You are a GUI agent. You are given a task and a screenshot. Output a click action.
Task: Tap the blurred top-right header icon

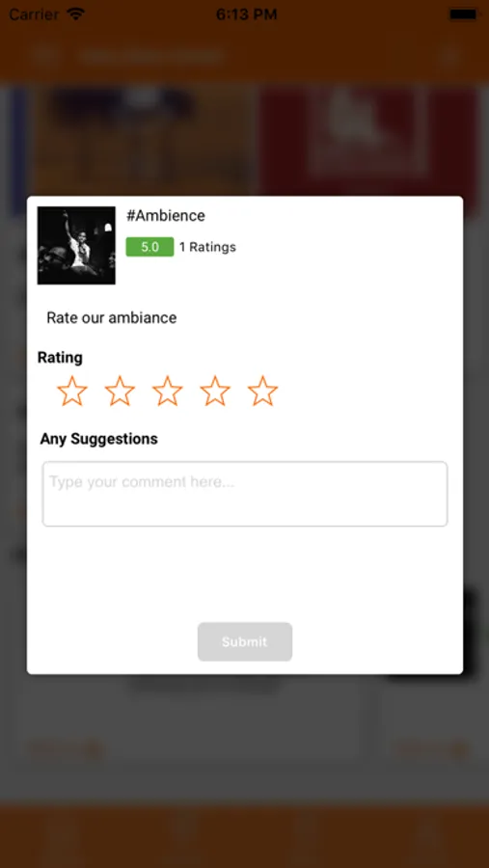coord(450,56)
